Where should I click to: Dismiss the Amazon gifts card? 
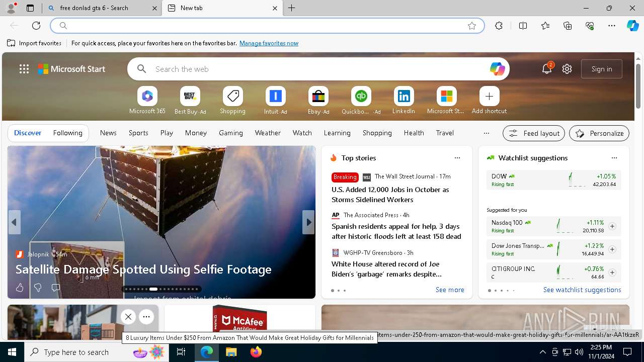click(128, 317)
